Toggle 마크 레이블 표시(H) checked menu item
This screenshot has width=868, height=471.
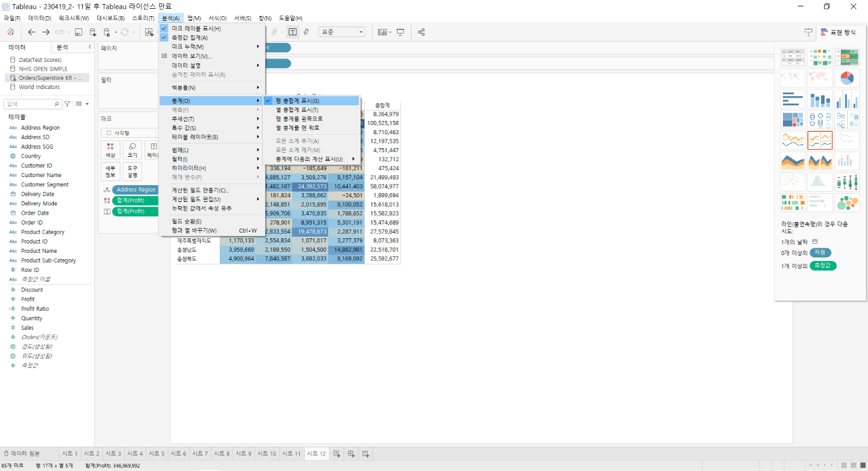(x=212, y=28)
